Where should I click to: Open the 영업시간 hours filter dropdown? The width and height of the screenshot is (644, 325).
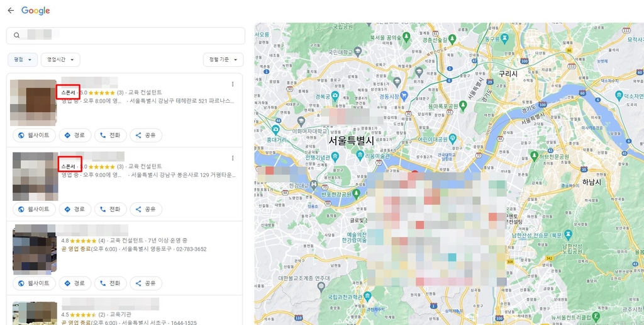tap(60, 60)
